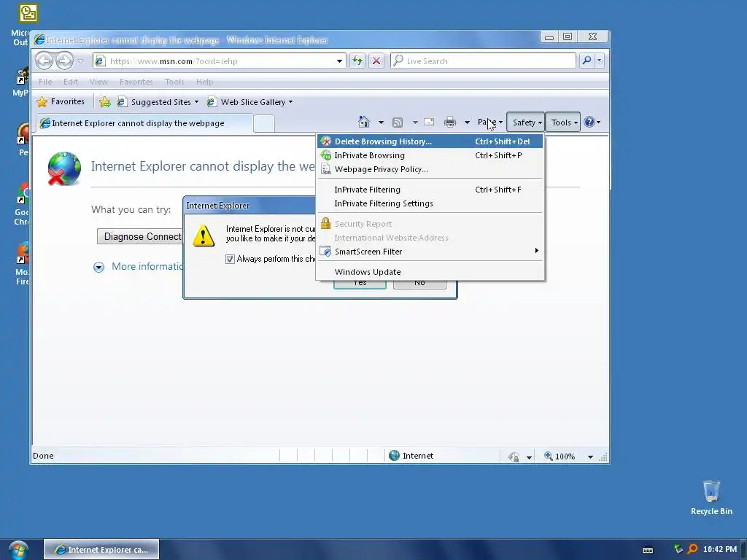Click the Read Mail envelope icon
This screenshot has width=747, height=560.
coord(429,122)
